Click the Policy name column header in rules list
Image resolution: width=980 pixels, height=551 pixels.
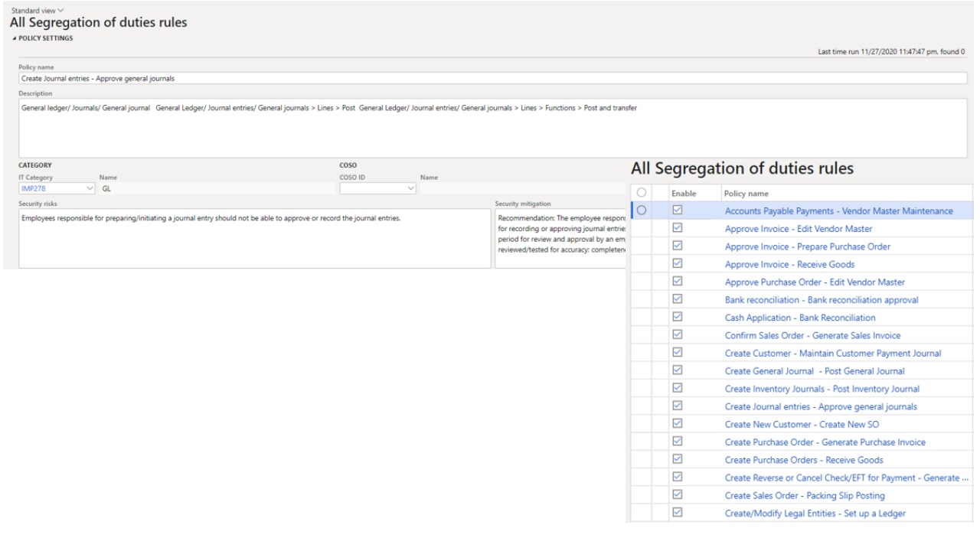(746, 194)
